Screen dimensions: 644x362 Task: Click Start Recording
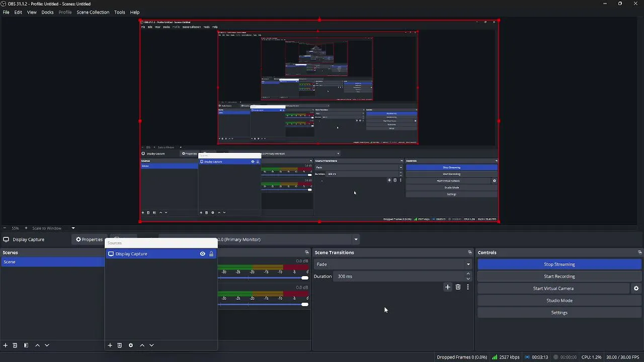(x=559, y=277)
